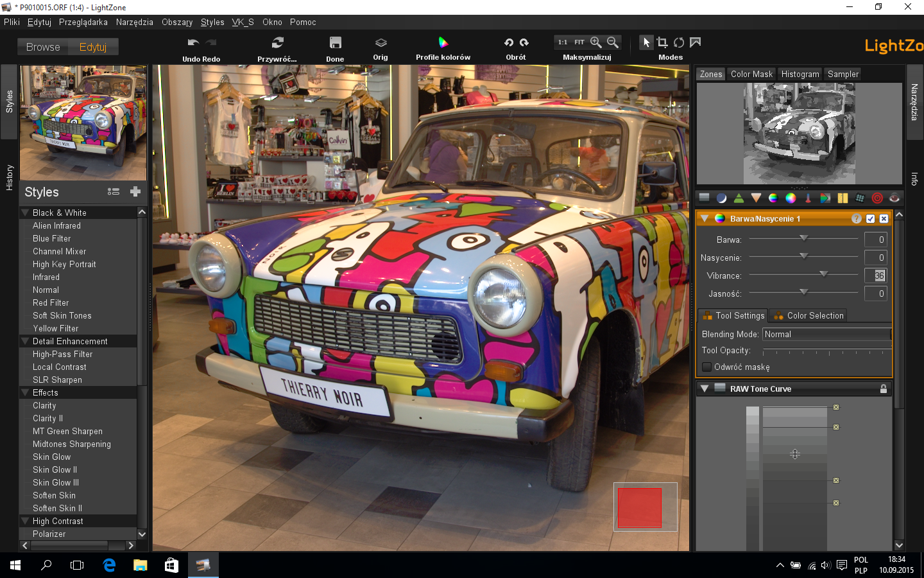This screenshot has width=924, height=578.
Task: Switch to Browse mode
Action: 43,47
